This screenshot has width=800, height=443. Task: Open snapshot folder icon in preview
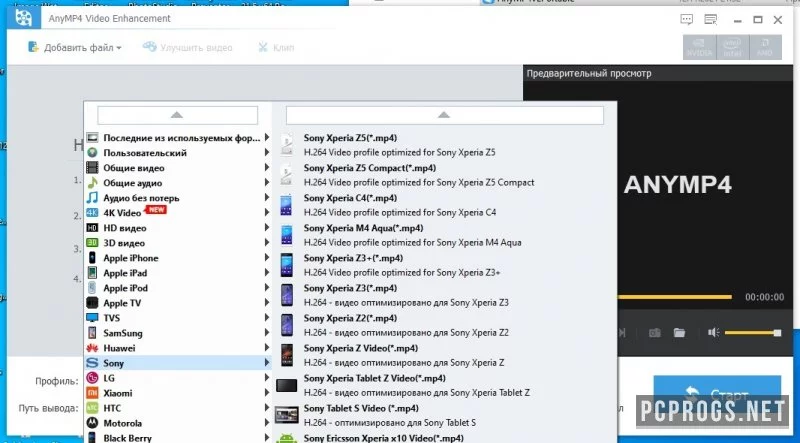[679, 333]
